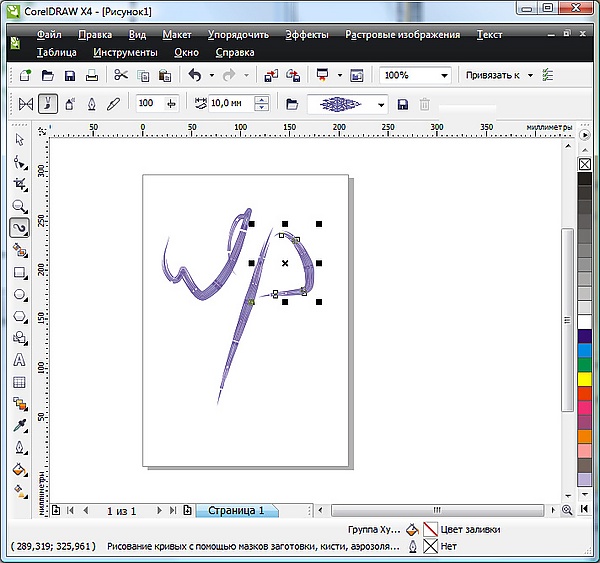Expand the brush stroke list dropdown
The width and height of the screenshot is (600, 563).
point(381,104)
